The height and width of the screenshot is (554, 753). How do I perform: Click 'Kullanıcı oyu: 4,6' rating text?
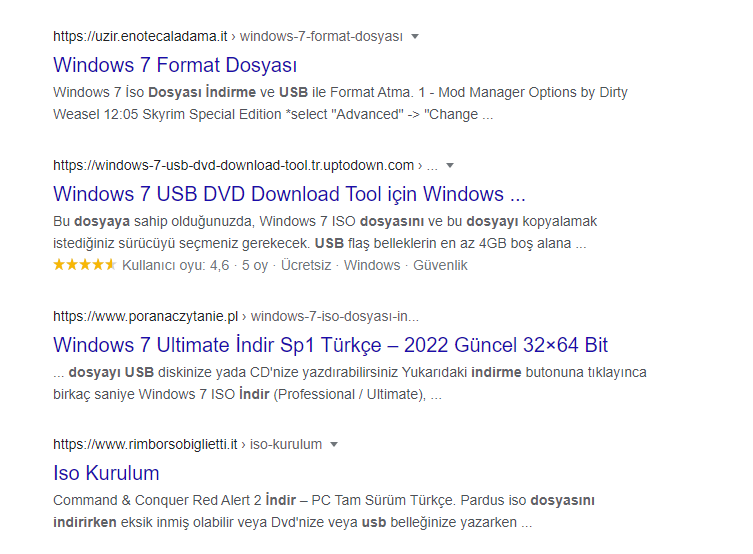coord(176,265)
